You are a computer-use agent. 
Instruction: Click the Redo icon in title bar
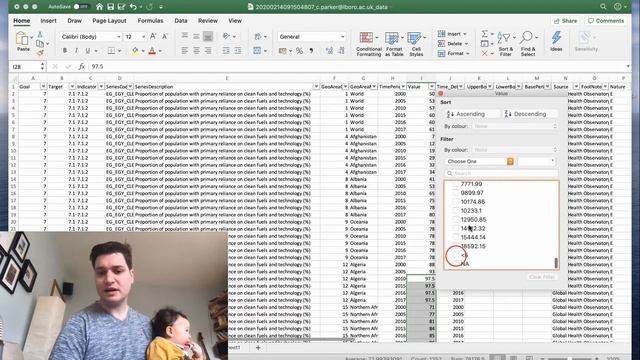coord(149,7)
